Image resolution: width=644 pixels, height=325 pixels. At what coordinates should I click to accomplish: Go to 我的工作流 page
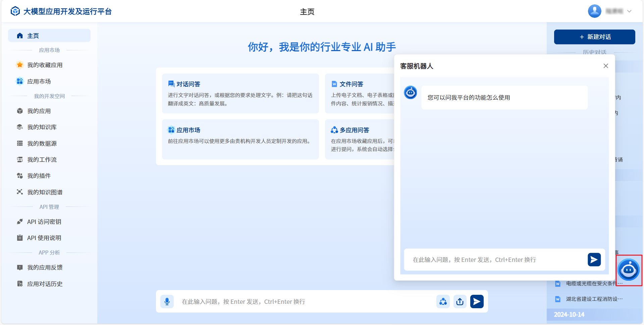(x=42, y=160)
